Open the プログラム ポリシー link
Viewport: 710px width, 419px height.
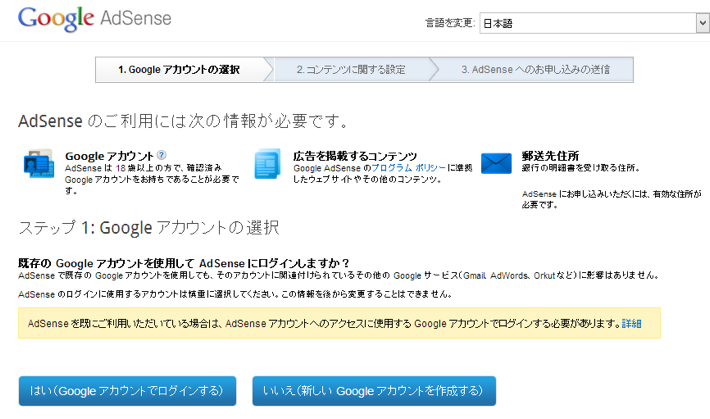(408, 168)
